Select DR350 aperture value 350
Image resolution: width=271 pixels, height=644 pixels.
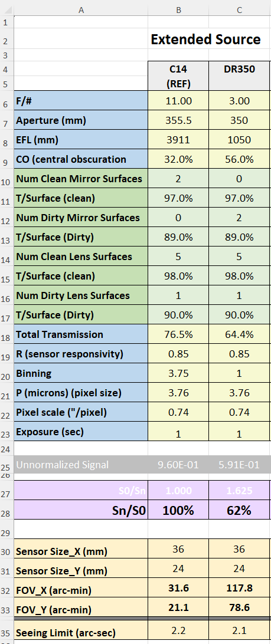point(239,120)
